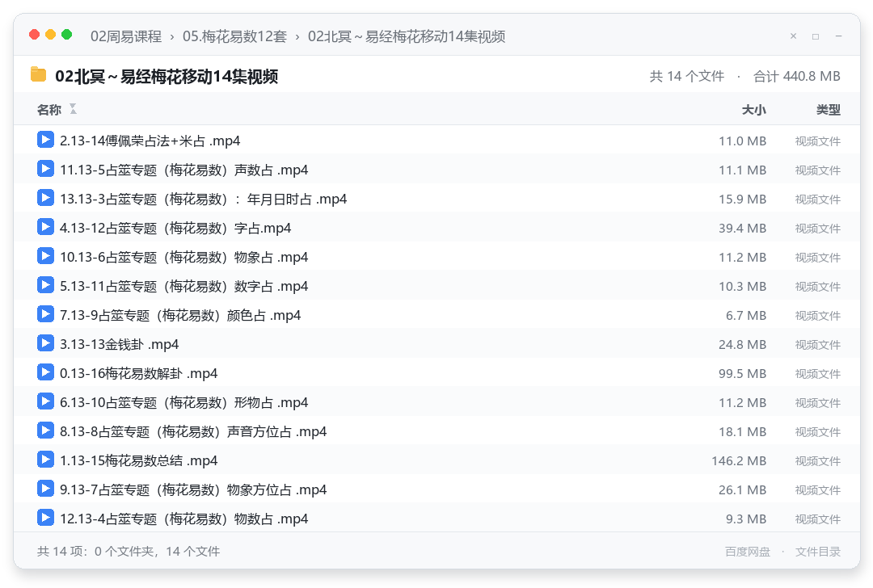
Task: Click video icon for 0.13-16梅花易数解卦
Action: 45,372
